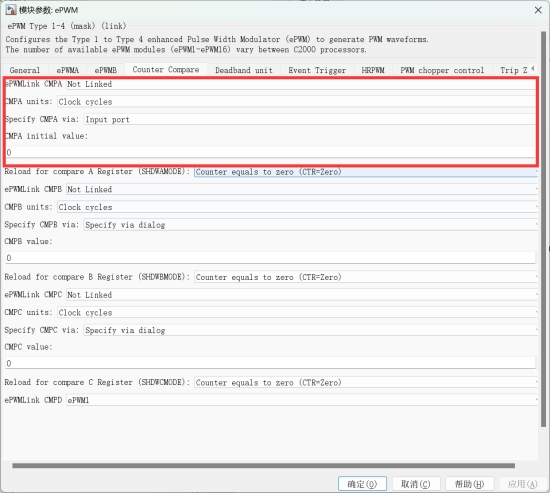Go to the HRPWM tab

point(373,70)
